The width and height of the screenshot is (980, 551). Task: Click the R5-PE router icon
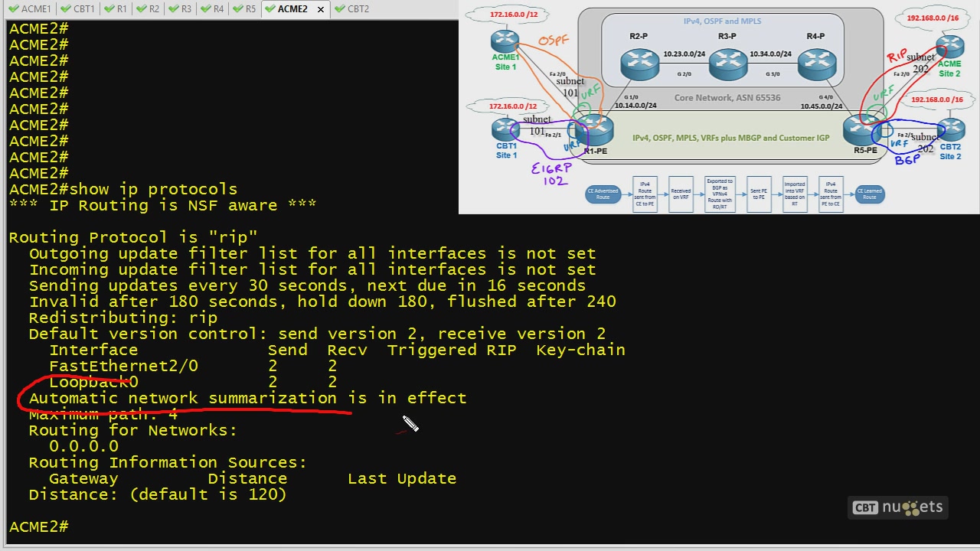click(862, 129)
